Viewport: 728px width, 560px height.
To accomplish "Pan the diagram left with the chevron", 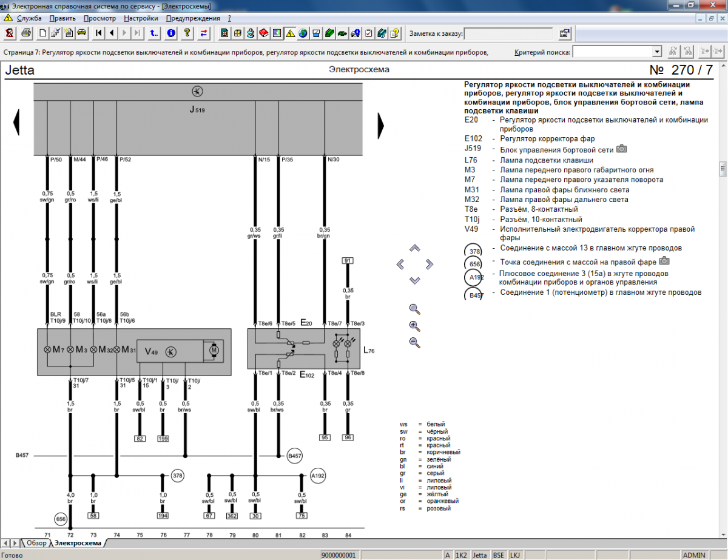I will tap(400, 264).
